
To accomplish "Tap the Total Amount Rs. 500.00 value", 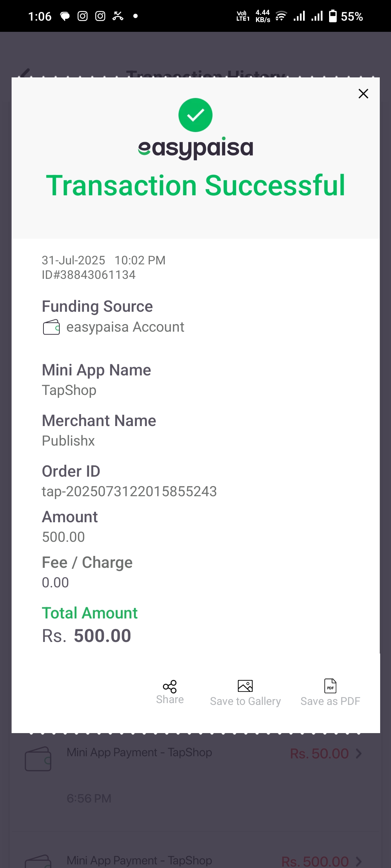I will [x=87, y=636].
